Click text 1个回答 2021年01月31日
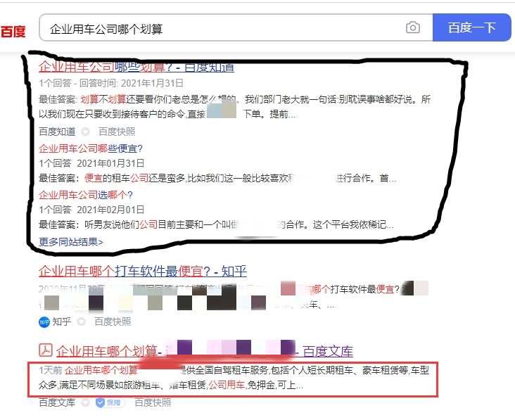Viewport: 515px width, 420px height. [x=91, y=163]
